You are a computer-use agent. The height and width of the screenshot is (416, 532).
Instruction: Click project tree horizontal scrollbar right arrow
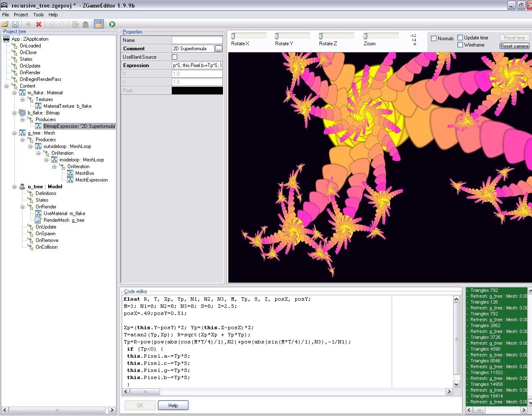(112, 410)
